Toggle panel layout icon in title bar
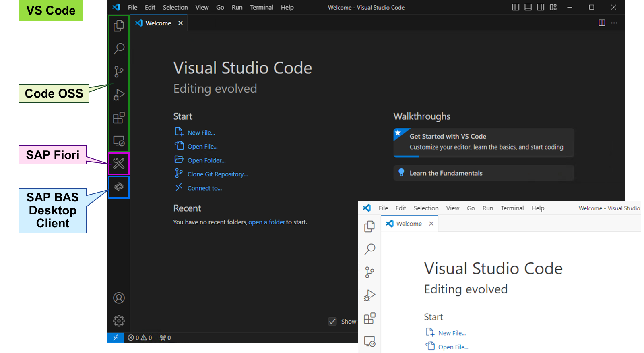Viewport: 644px width, 353px height. (x=528, y=7)
